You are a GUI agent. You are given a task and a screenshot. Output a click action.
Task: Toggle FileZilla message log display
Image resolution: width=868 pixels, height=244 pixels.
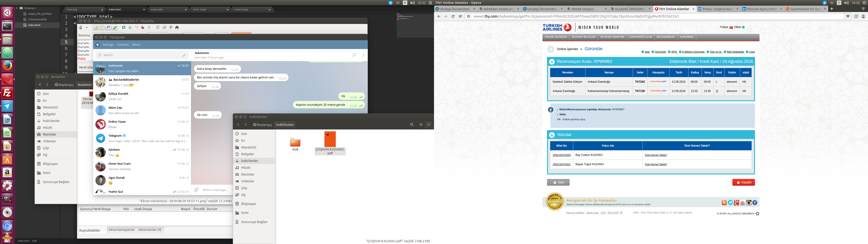pyautogui.click(x=96, y=28)
